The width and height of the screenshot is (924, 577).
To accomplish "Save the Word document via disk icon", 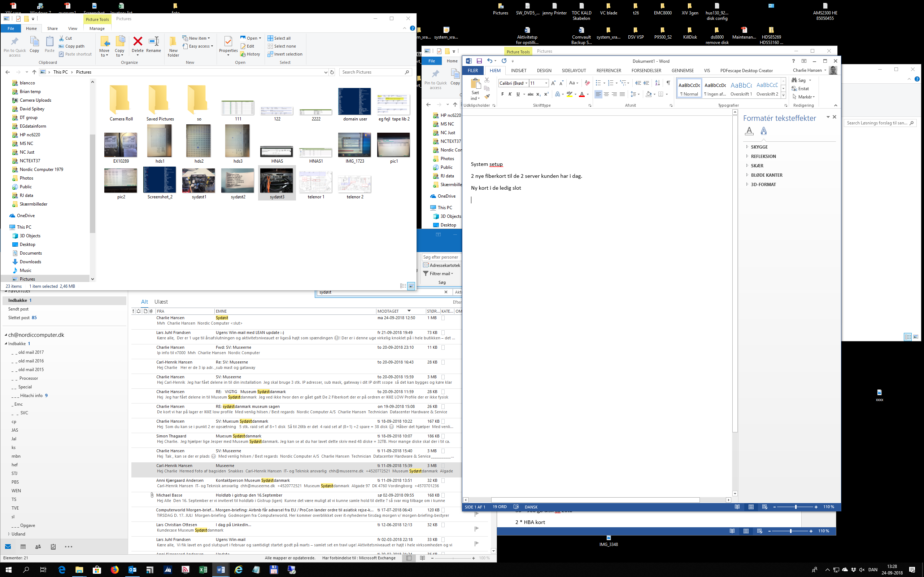I will 479,61.
